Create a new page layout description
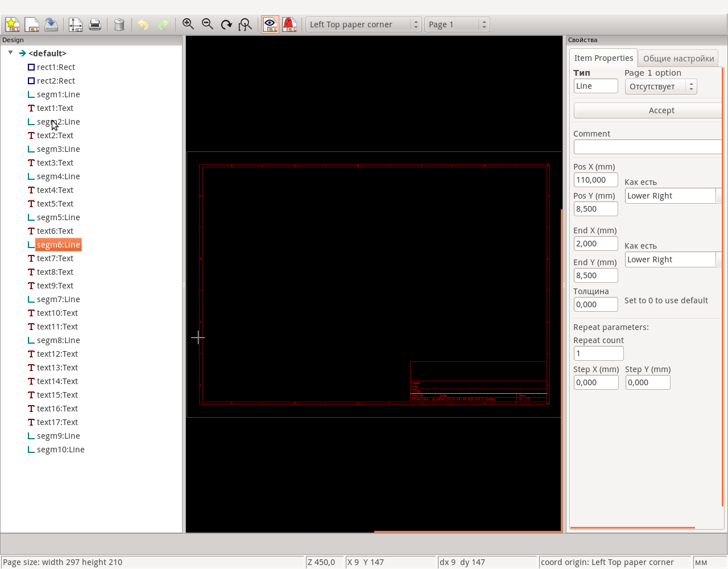 click(12, 24)
